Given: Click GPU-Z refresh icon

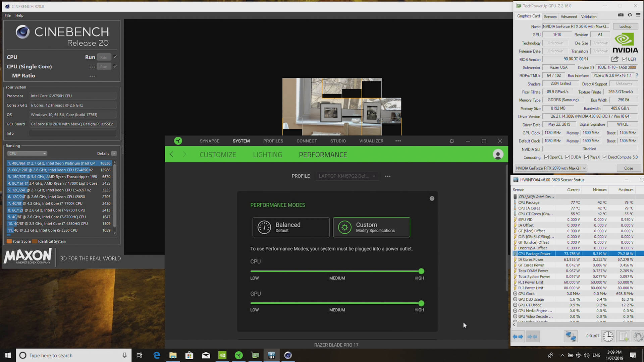Looking at the screenshot, I should coord(630,15).
